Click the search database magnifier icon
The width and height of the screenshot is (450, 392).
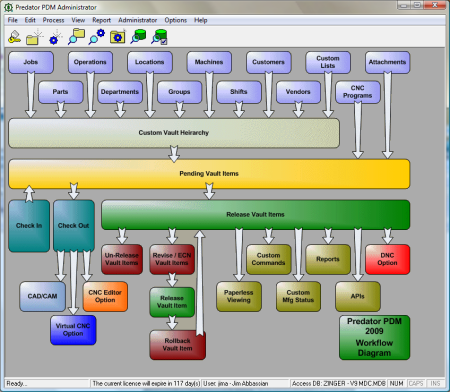[138, 37]
